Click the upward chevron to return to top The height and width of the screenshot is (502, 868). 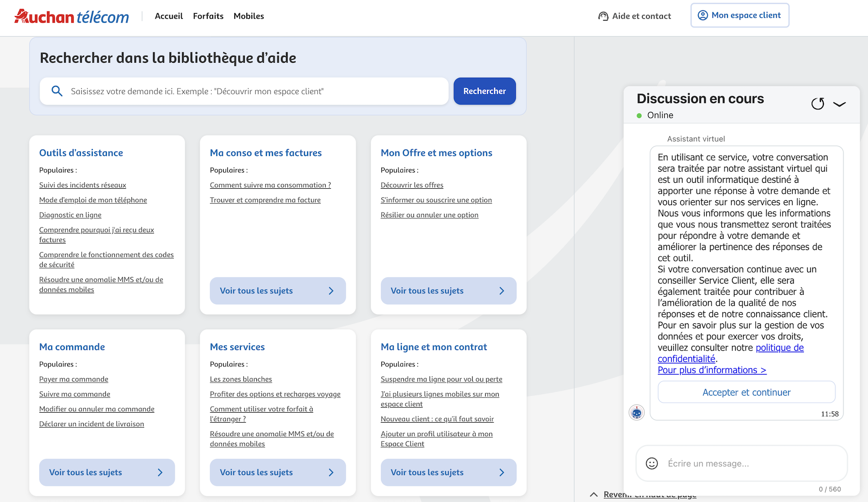594,494
